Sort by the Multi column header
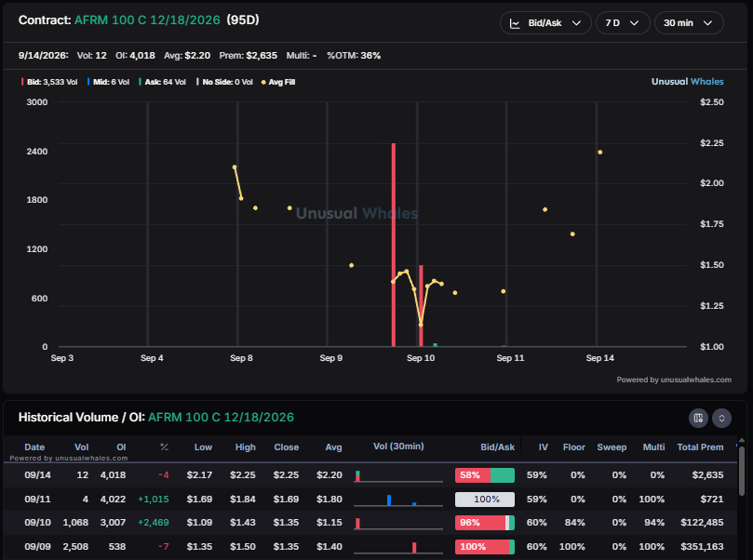The image size is (753, 560). (x=654, y=447)
